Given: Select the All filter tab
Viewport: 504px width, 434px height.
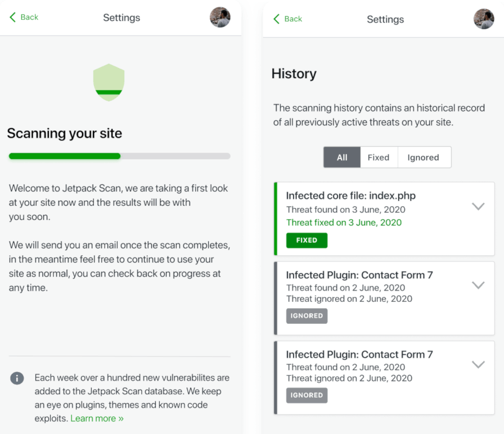Looking at the screenshot, I should coord(342,157).
